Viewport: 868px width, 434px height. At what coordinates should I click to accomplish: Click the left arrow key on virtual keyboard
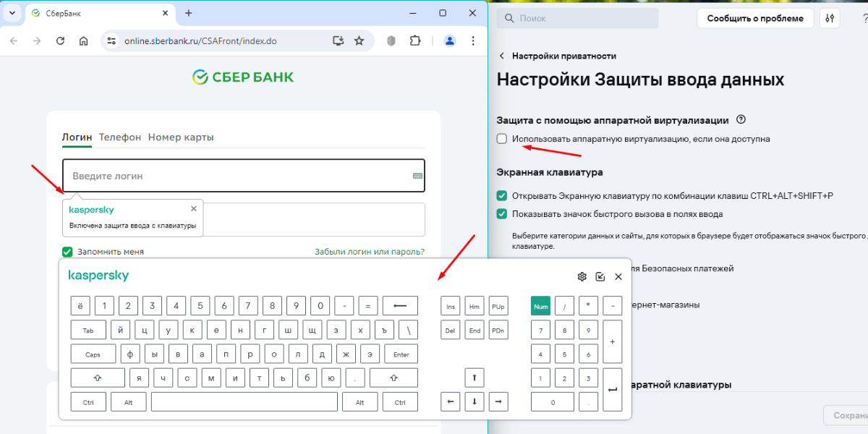tap(450, 401)
